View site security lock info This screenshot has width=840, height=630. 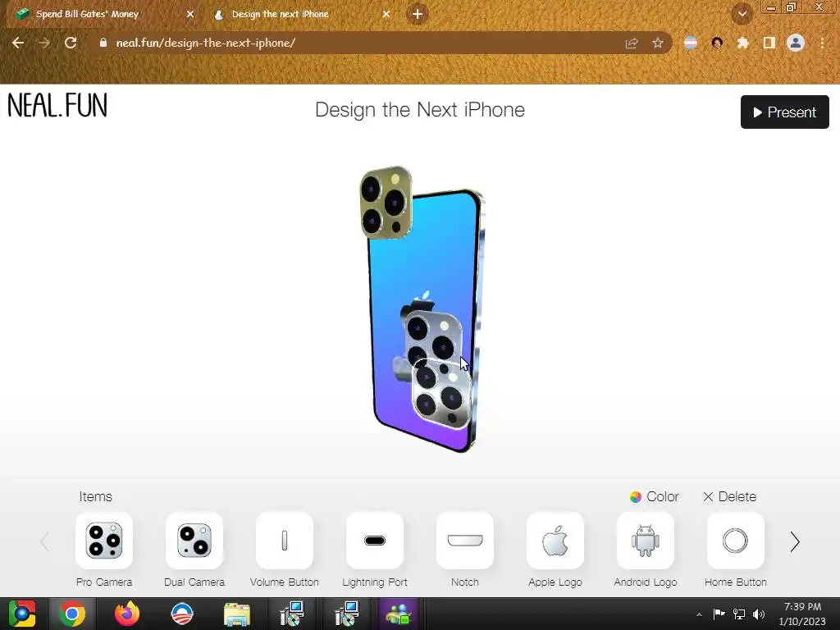pyautogui.click(x=103, y=43)
